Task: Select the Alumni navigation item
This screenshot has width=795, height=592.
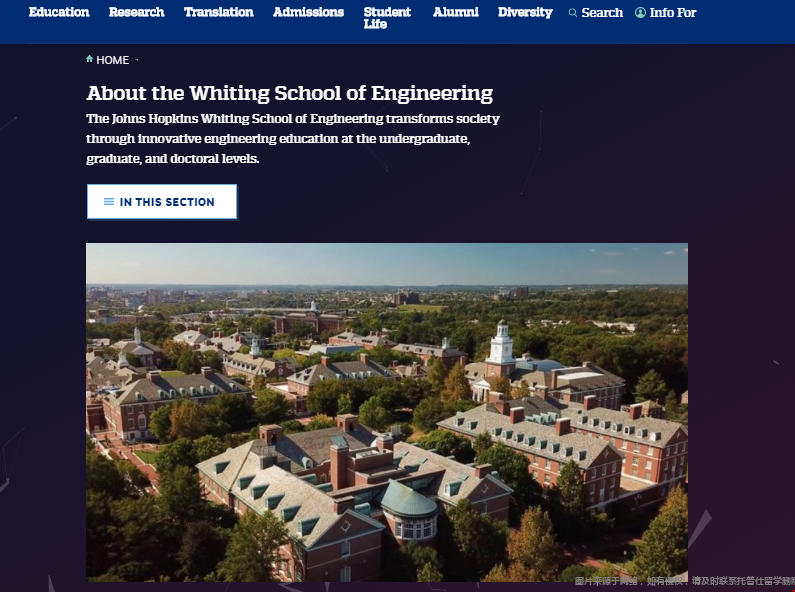Action: 455,12
